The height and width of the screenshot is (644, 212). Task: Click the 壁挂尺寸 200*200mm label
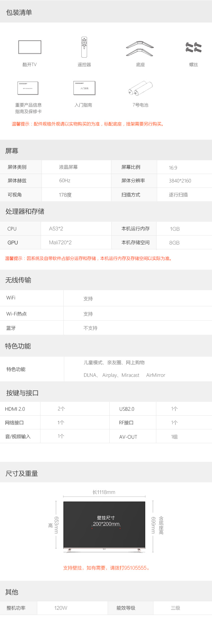[x=106, y=521]
